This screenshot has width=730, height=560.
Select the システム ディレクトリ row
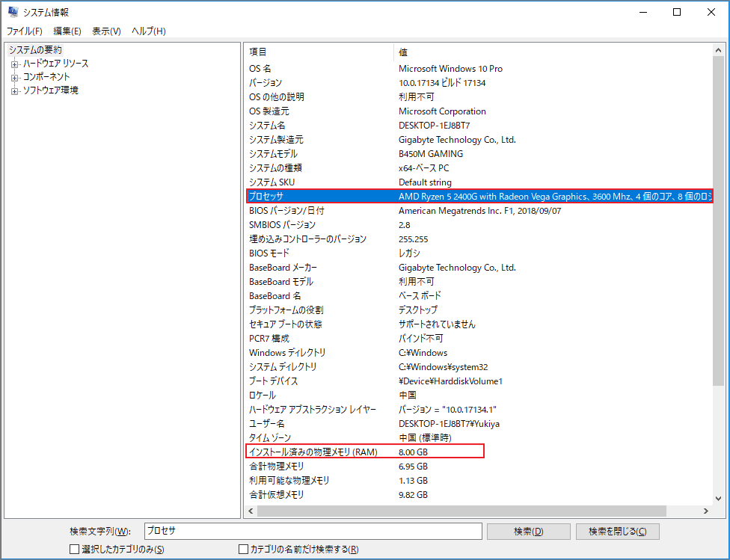click(x=479, y=367)
